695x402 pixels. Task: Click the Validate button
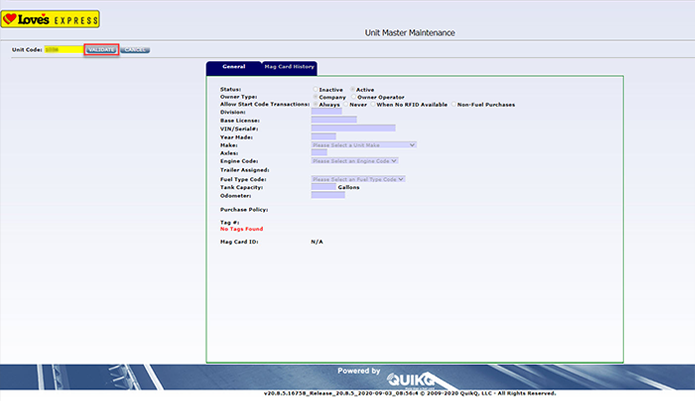102,50
